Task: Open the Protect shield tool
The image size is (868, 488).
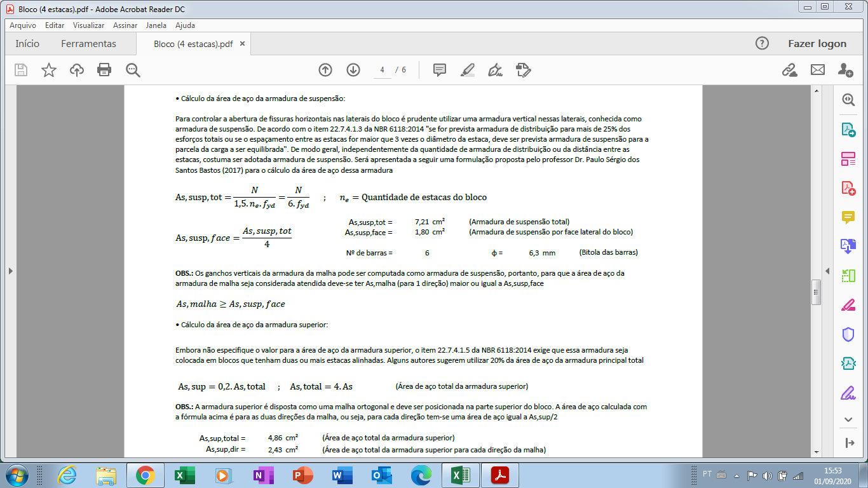Action: tap(848, 334)
